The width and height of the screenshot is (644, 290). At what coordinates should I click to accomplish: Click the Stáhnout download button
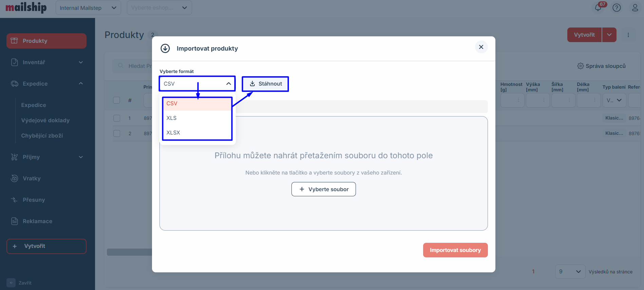click(265, 84)
